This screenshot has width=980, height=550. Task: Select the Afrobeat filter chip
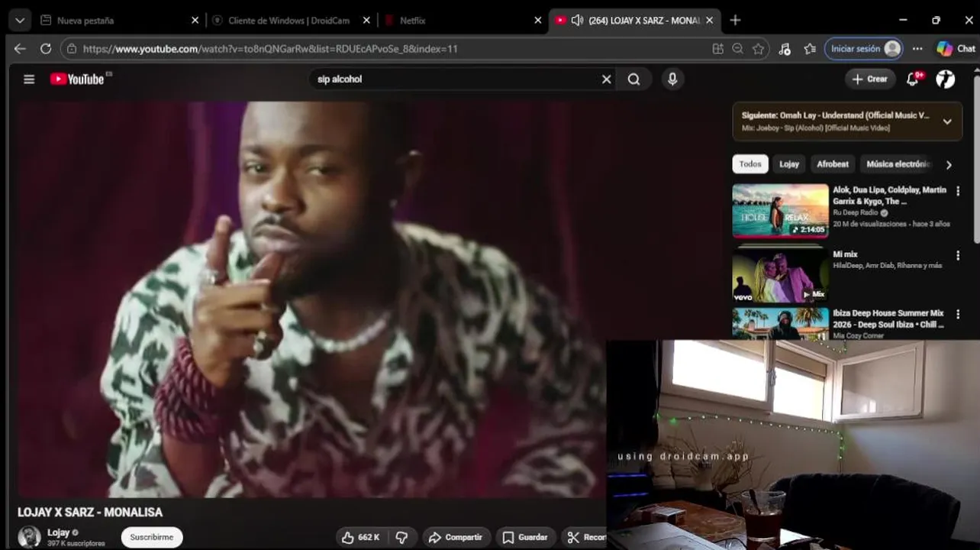point(833,164)
